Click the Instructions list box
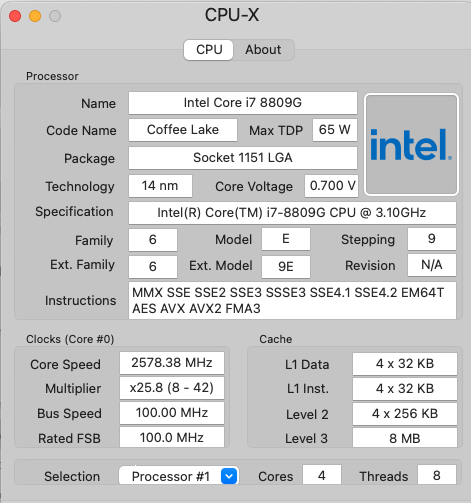 [x=292, y=301]
